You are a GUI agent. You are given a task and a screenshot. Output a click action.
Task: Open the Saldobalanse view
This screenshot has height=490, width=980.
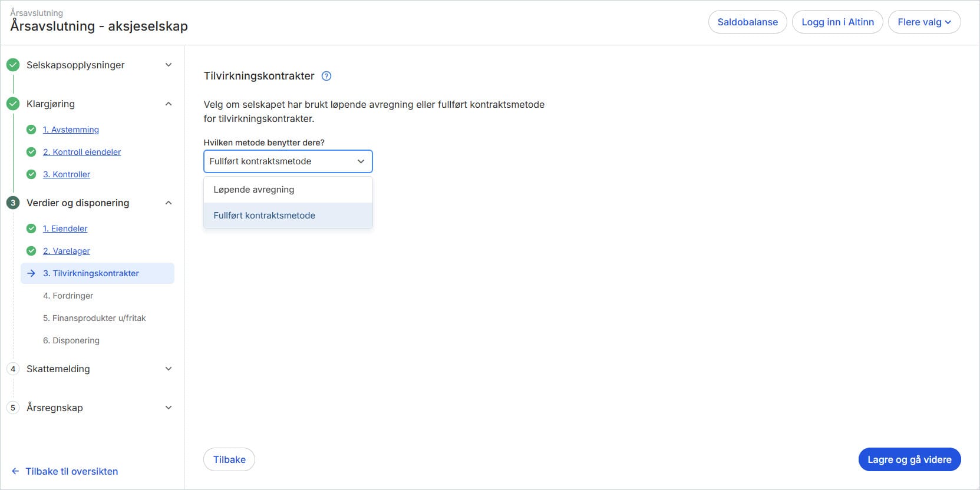pos(747,22)
